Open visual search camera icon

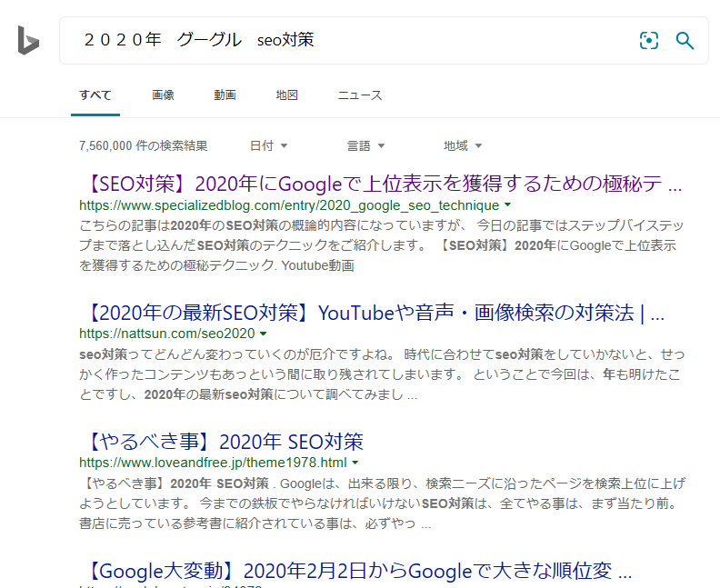coord(649,40)
